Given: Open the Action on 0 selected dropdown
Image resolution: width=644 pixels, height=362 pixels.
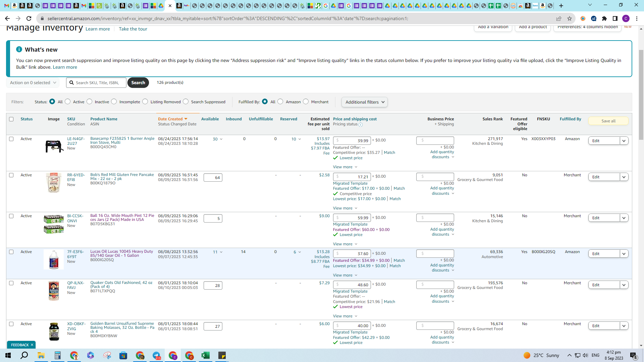Looking at the screenshot, I should (33, 83).
